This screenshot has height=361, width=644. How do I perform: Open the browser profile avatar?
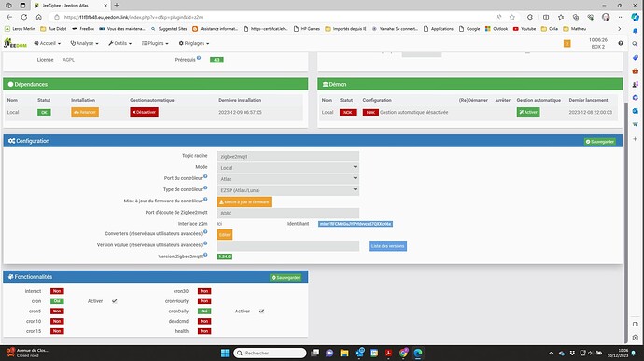(x=606, y=17)
